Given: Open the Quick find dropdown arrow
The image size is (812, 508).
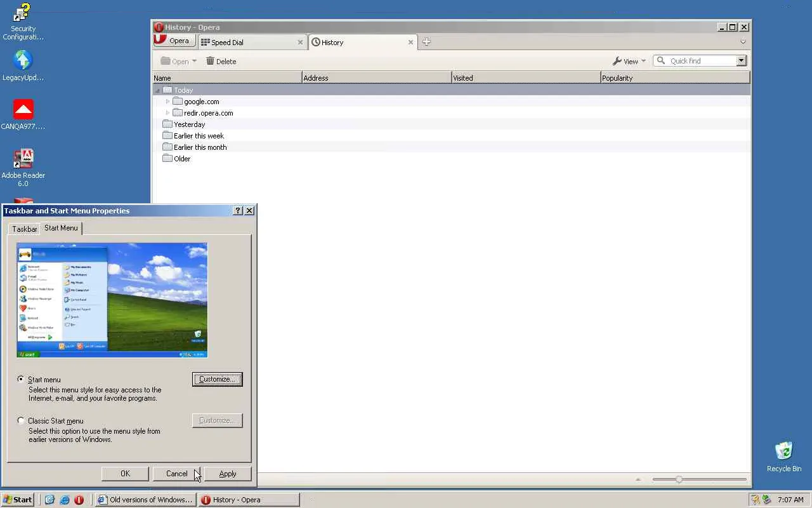Looking at the screenshot, I should pyautogui.click(x=741, y=61).
